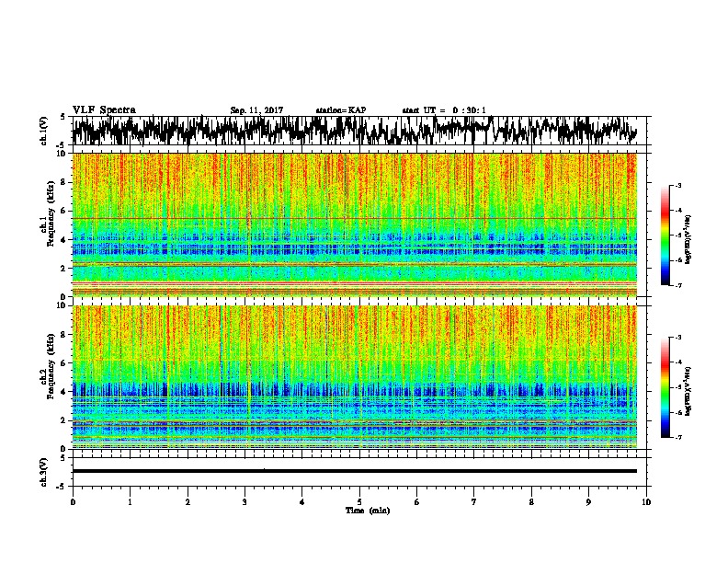The width and height of the screenshot is (728, 563).
Task: Click the "start UT = 0:30:1" header text
Action: 444,110
